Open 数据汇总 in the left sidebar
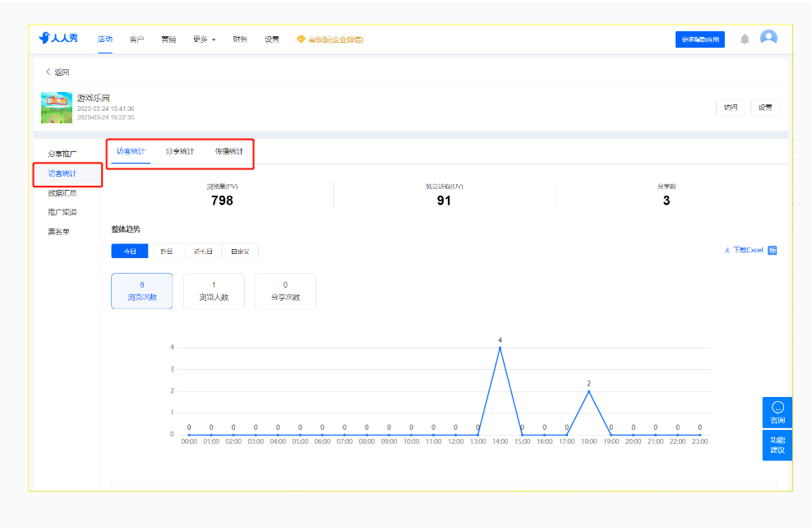Screen dimensions: 812x531 62,192
